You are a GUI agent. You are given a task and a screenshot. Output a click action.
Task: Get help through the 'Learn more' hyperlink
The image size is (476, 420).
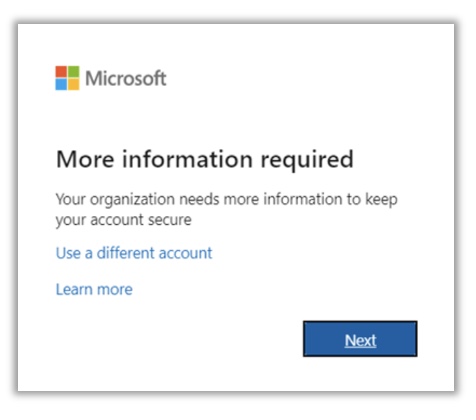pos(94,289)
